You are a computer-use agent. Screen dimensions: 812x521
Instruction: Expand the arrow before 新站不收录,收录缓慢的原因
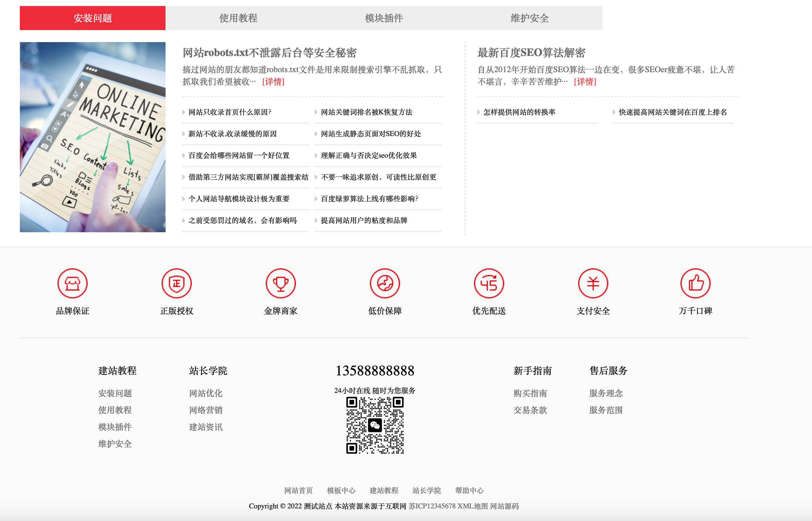(184, 134)
